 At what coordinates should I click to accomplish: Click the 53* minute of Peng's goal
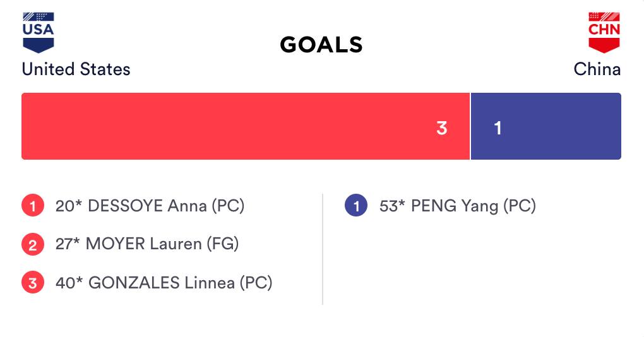pos(391,206)
